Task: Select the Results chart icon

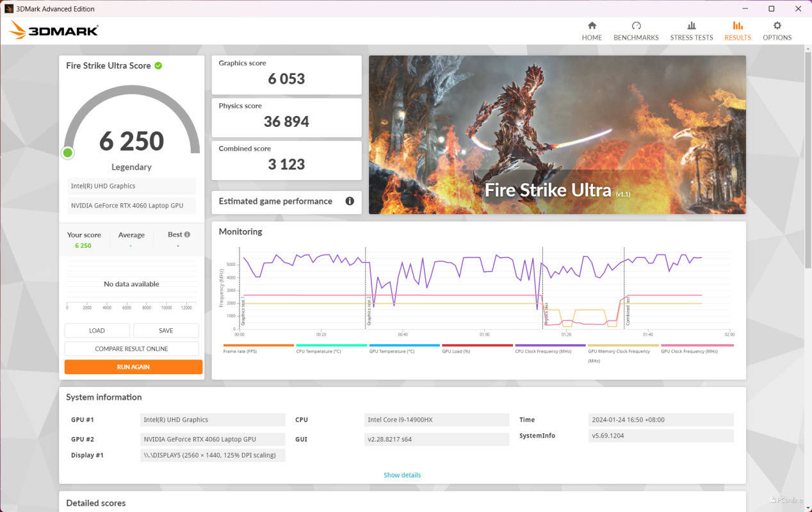Action: coord(738,26)
